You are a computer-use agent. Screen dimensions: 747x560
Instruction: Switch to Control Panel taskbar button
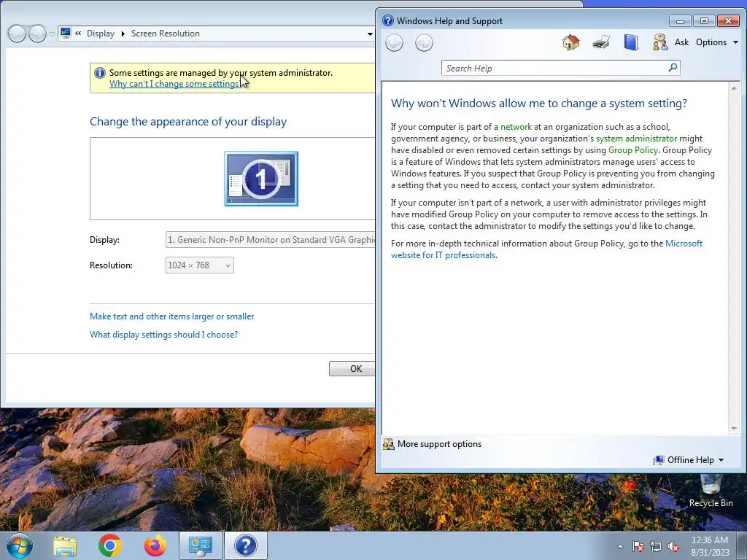pos(201,545)
